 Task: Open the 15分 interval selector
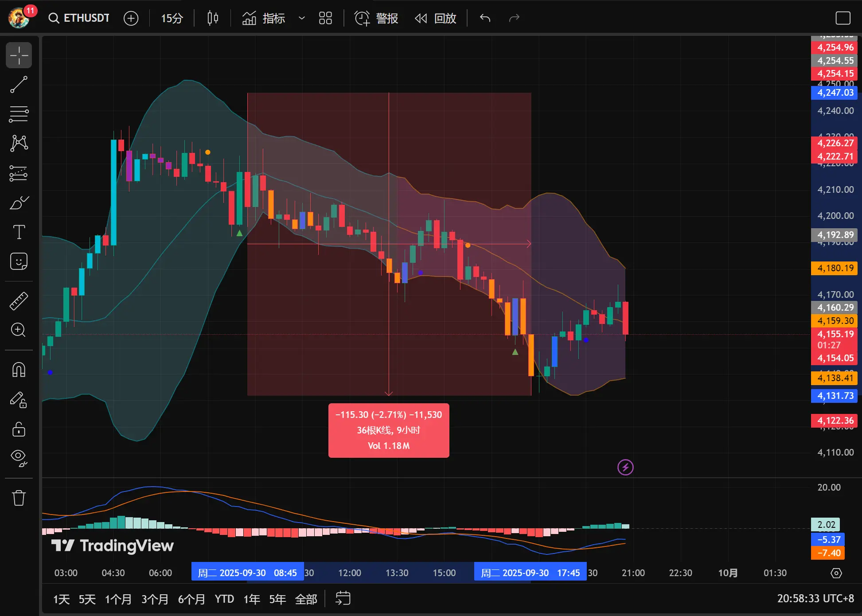tap(172, 18)
